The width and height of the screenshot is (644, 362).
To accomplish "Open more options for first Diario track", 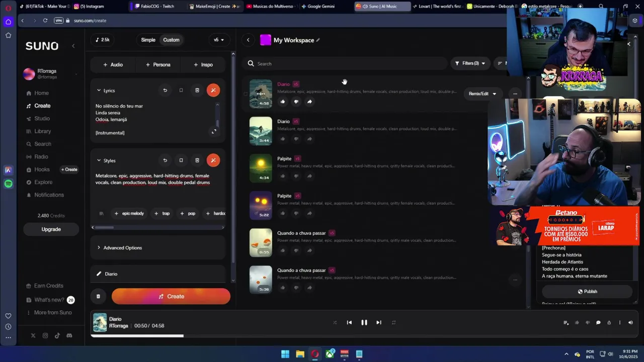I will coord(515,94).
